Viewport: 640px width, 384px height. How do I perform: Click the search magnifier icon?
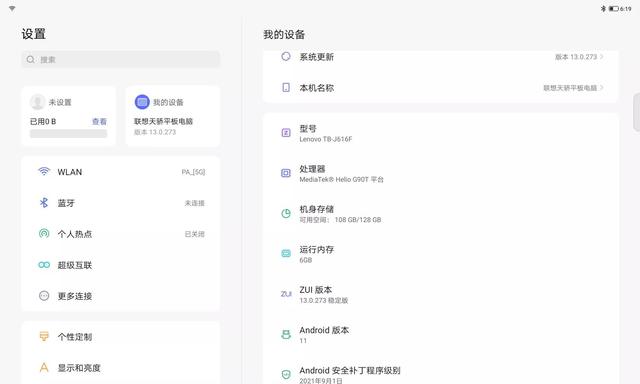[31, 60]
